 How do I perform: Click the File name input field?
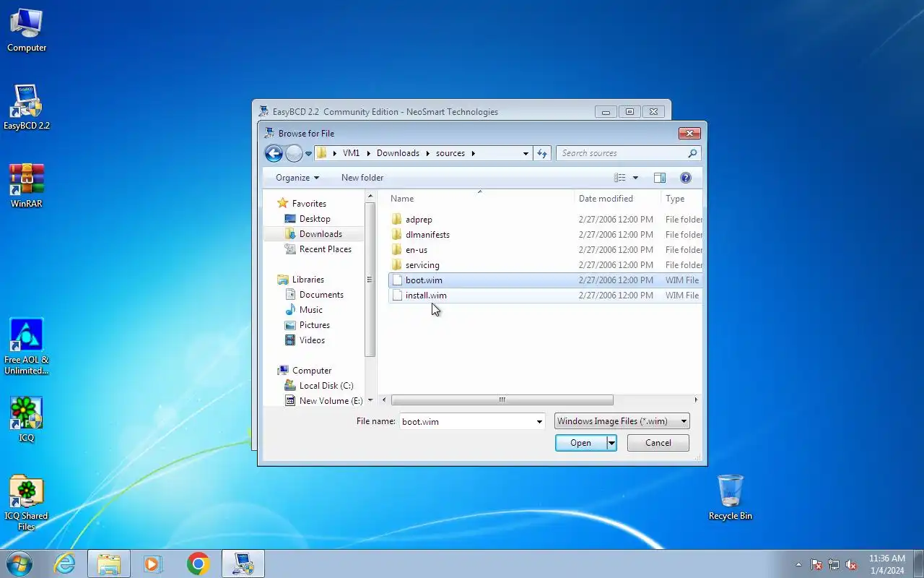pyautogui.click(x=466, y=421)
